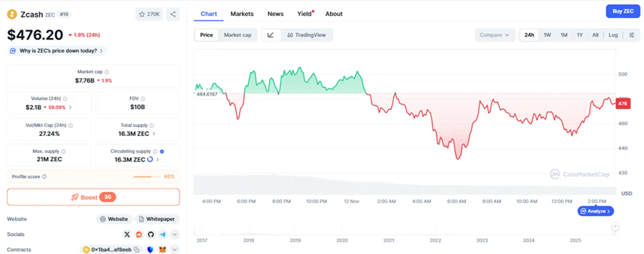644x254 pixels.
Task: Click the 2017–2025 history range strip
Action: coord(405,227)
